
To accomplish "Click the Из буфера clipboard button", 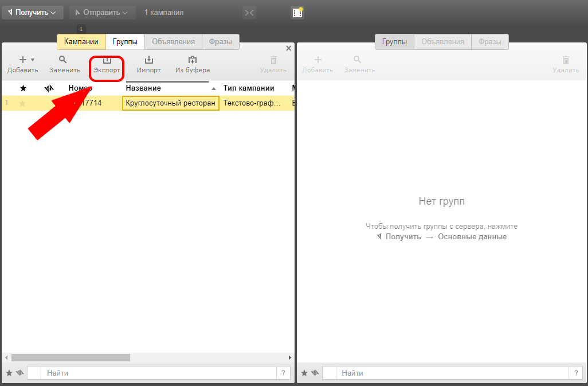I will point(193,64).
